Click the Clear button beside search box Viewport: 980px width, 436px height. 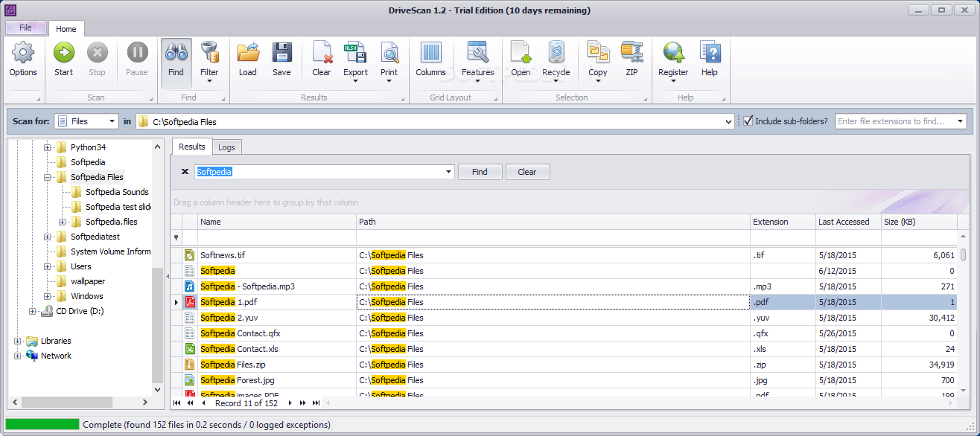click(526, 172)
